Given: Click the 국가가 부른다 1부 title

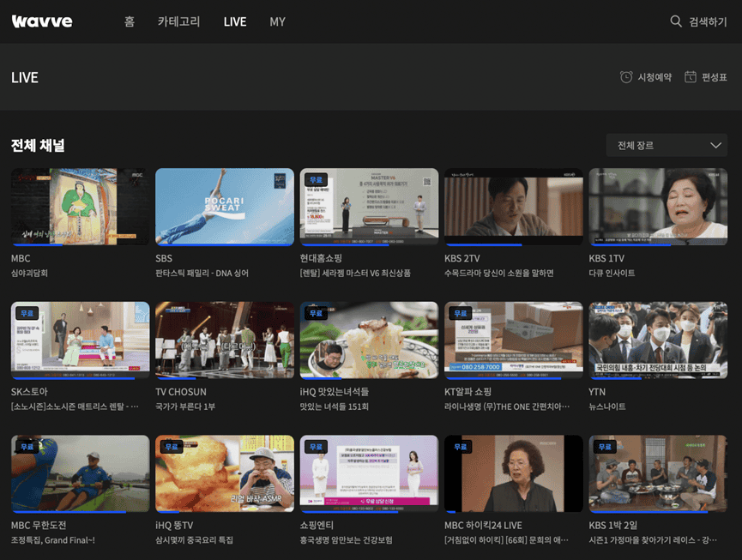Looking at the screenshot, I should 185,406.
